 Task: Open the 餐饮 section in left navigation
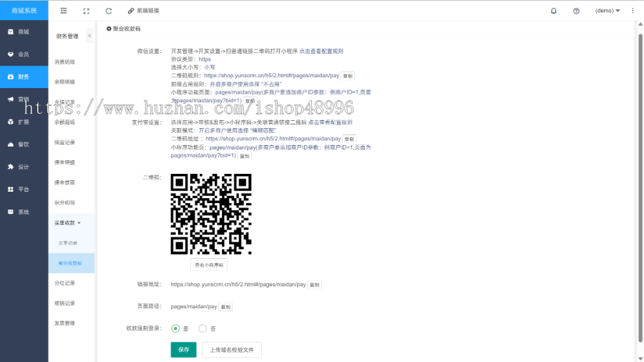pos(24,145)
